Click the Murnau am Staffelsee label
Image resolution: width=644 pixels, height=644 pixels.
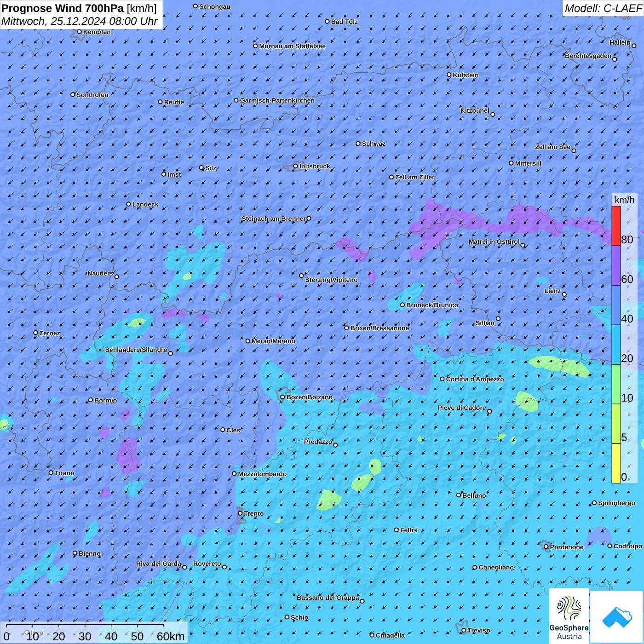[x=292, y=46]
